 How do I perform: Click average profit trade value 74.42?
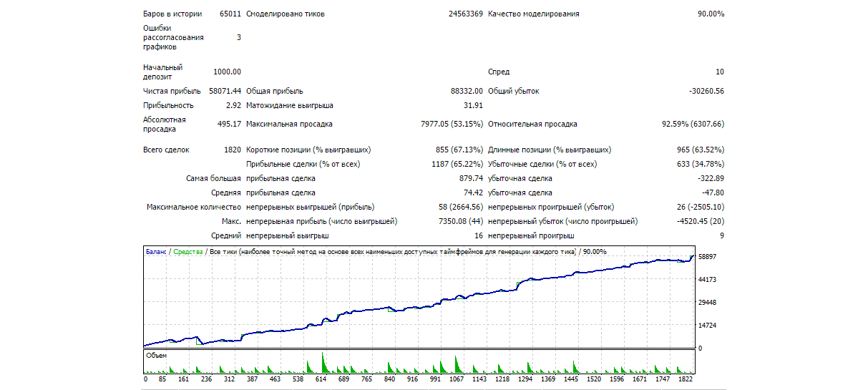474,192
